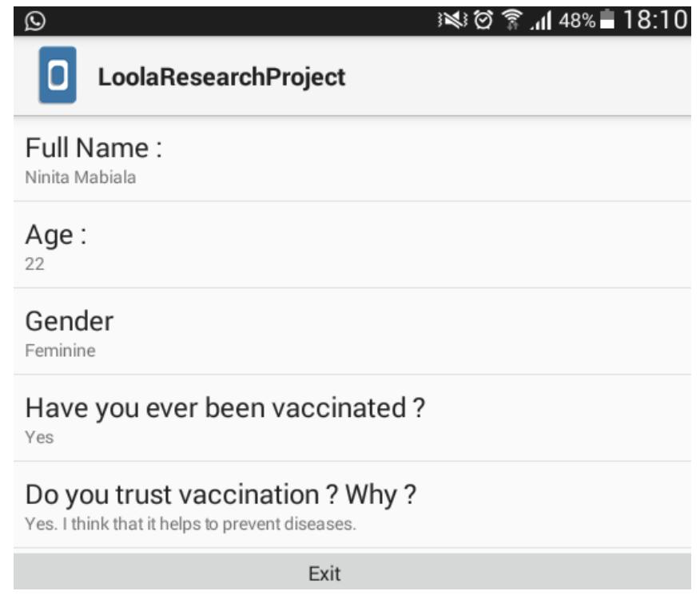The width and height of the screenshot is (700, 599).
Task: Tap the LoolaResearchProject title
Action: pos(221,77)
